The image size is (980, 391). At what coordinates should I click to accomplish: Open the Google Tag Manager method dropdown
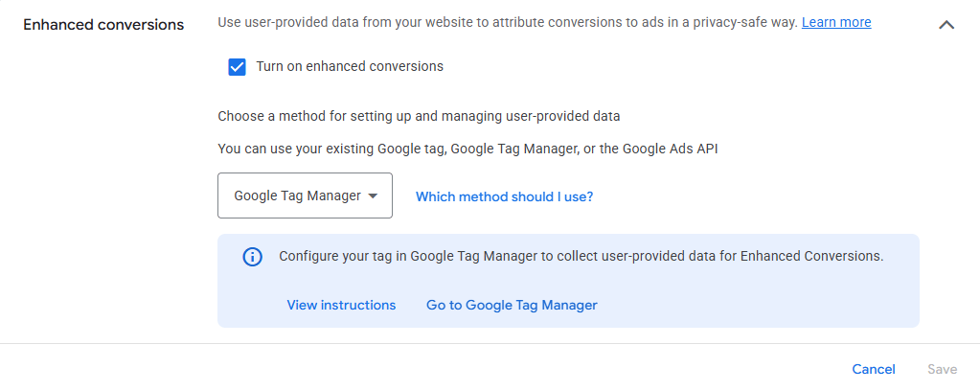(305, 195)
